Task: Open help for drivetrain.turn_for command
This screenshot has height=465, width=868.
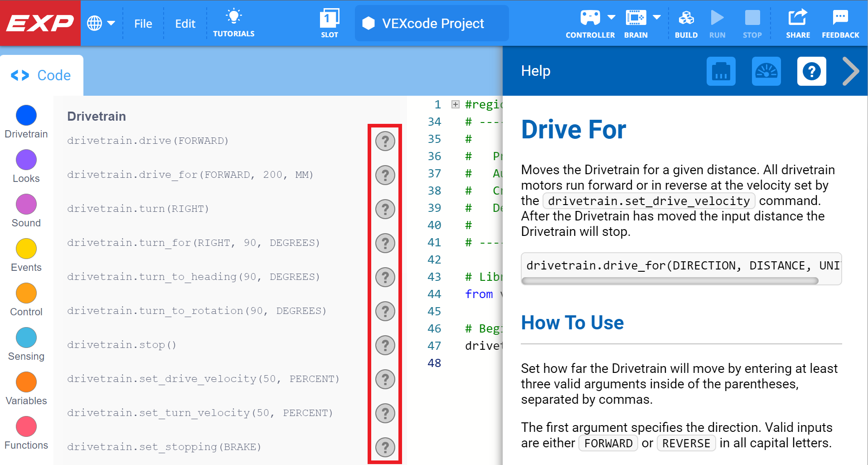Action: pyautogui.click(x=385, y=243)
